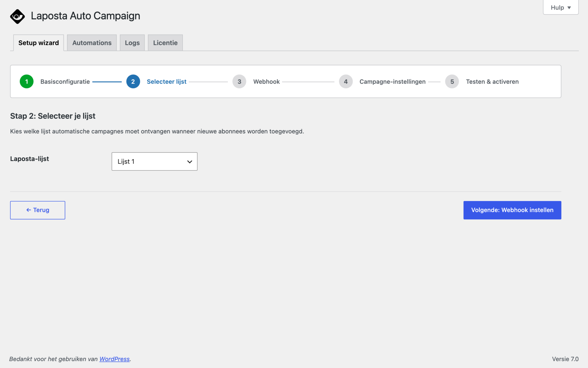Screen dimensions: 588x368
Task: Click the Stap 2: Selecteer je lijst heading
Action: tap(53, 116)
